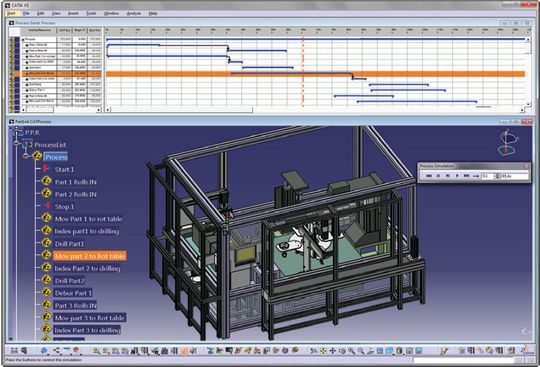Click the first icon in bottom toolbar
Screen dimensions: 540x367
coord(14,351)
